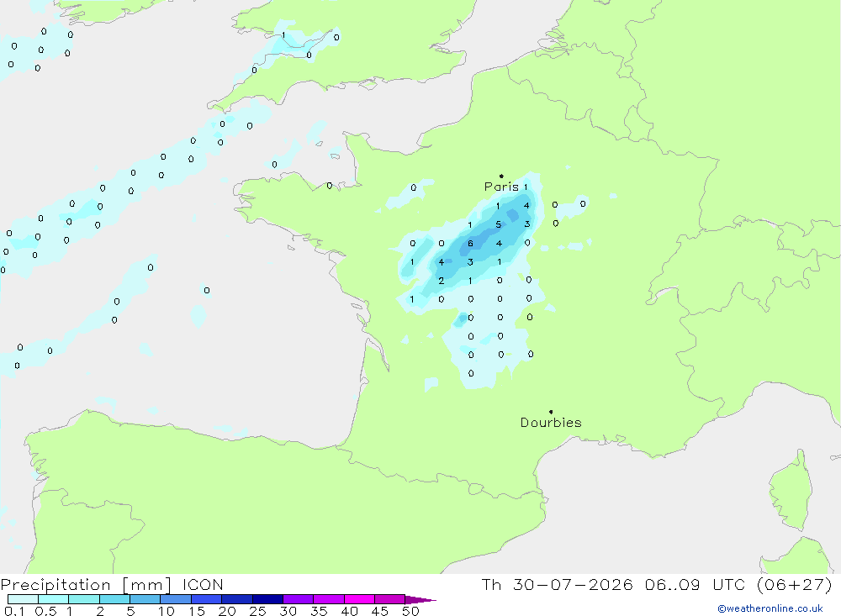
Task: Click the legend label '50'
Action: pos(410,611)
